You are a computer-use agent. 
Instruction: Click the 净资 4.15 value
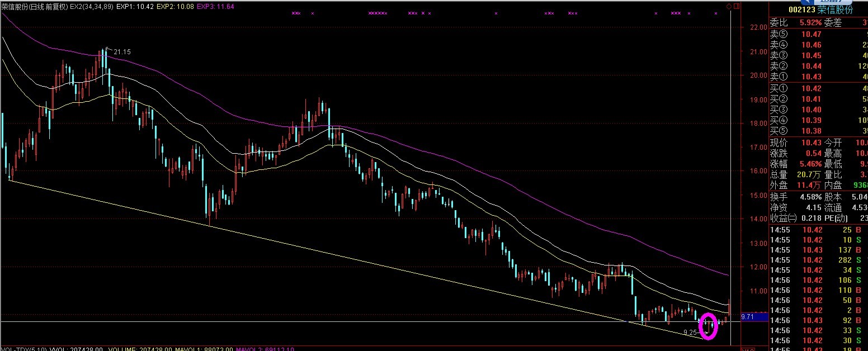(x=813, y=208)
